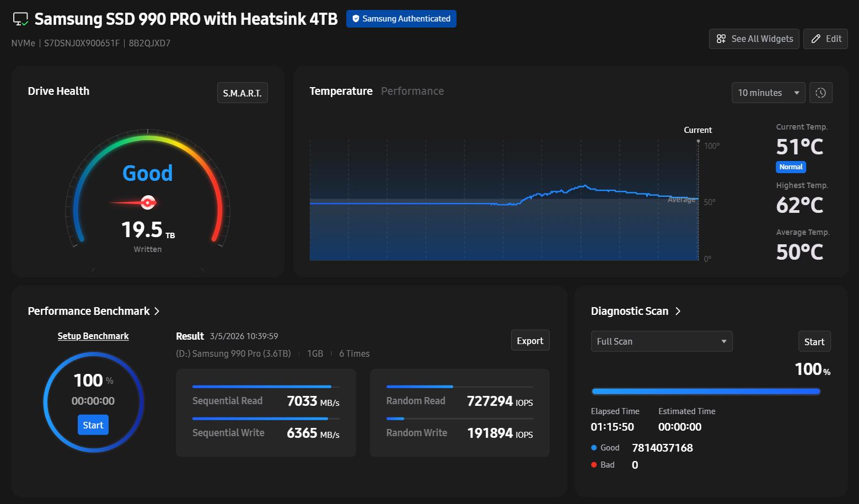This screenshot has height=504, width=859.
Task: Click the Current marker label on graph
Action: click(698, 130)
